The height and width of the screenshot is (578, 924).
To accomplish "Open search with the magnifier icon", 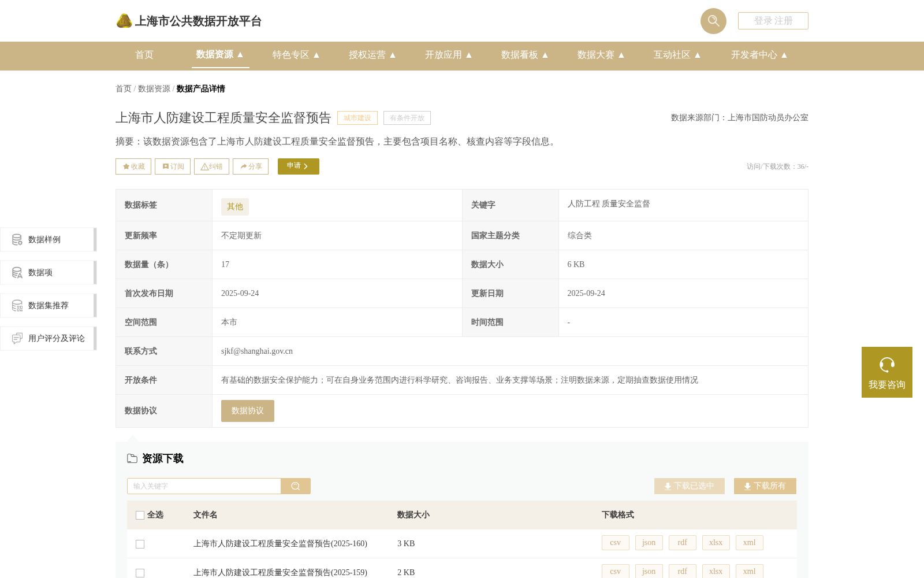I will pos(713,21).
